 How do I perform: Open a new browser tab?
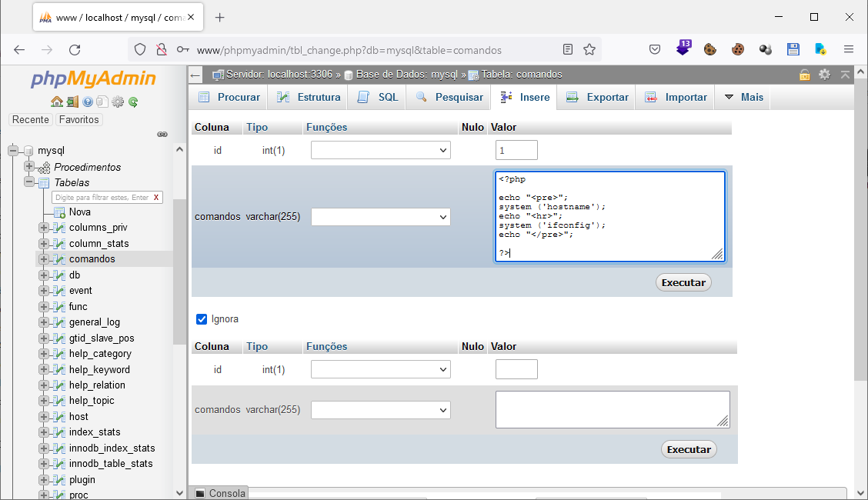pos(220,17)
